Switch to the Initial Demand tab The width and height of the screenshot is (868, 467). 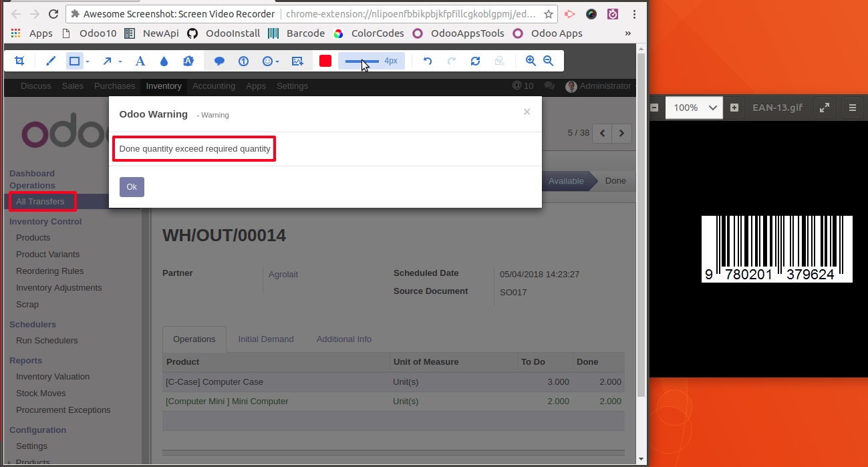[x=266, y=339]
